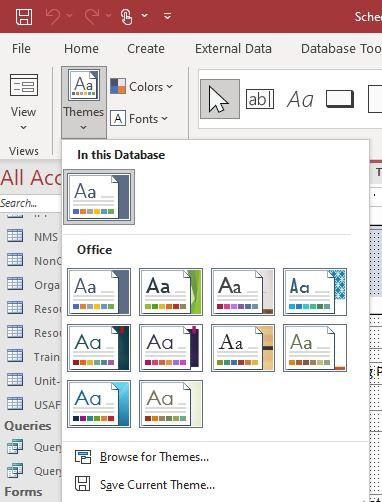The height and width of the screenshot is (502, 382).
Task: Choose the teal patterned corner theme thumbnail
Action: 315,292
